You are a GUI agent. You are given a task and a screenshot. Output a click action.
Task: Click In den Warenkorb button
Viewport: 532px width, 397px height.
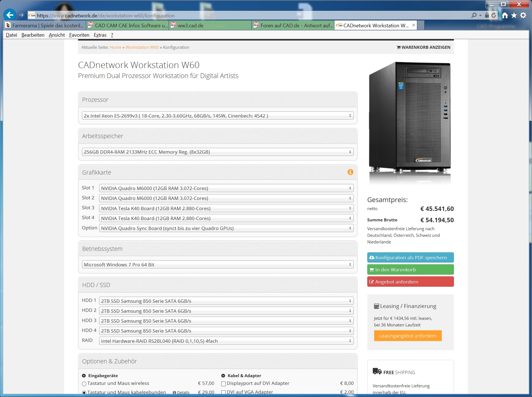(x=410, y=270)
